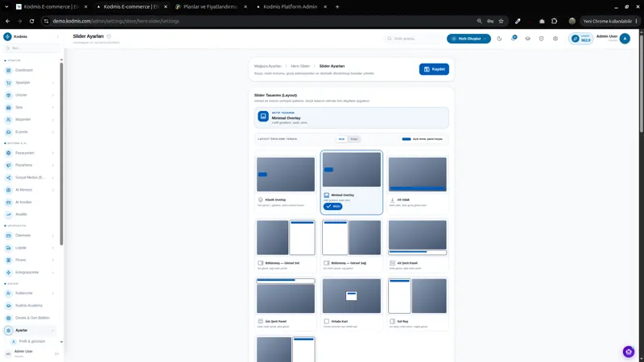Image resolution: width=644 pixels, height=362 pixels.
Task: Open the Finans sidebar icon
Action: [x=9, y=260]
